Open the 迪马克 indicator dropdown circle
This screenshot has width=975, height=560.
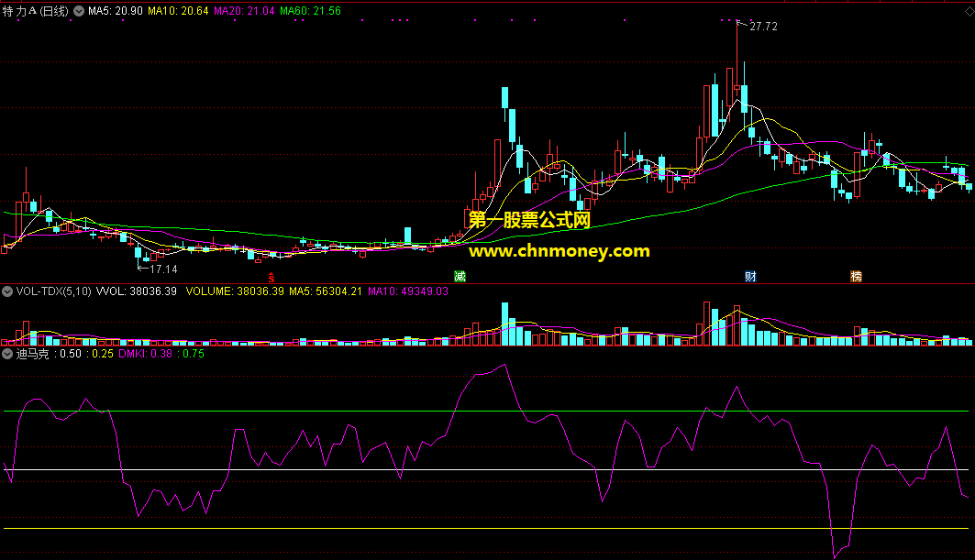click(x=7, y=354)
